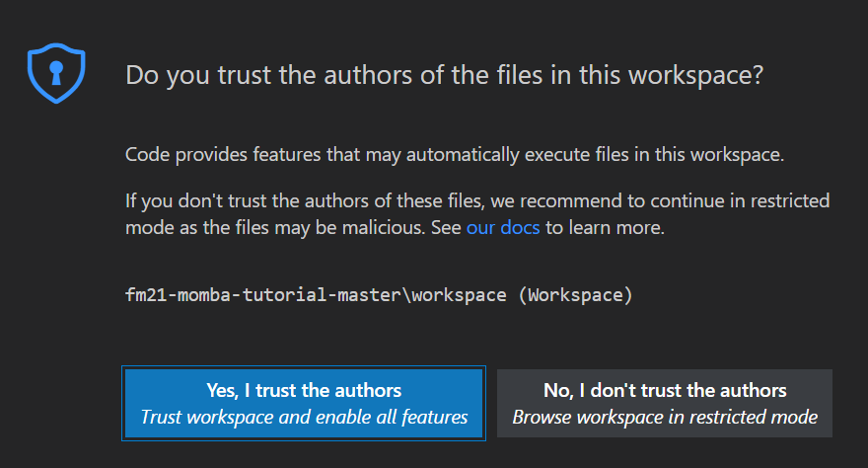
Task: Click the "No, I don't trust the authors" bold label
Action: point(664,390)
